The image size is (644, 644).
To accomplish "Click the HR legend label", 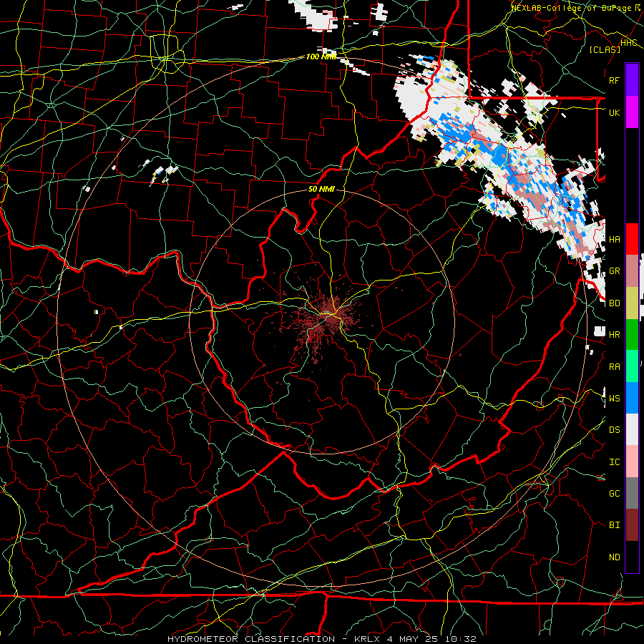I will pyautogui.click(x=615, y=335).
